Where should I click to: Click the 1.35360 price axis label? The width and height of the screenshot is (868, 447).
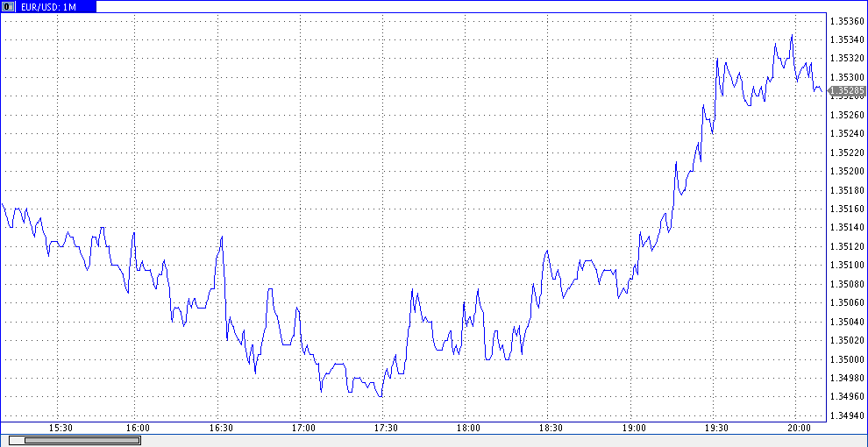[x=848, y=21]
